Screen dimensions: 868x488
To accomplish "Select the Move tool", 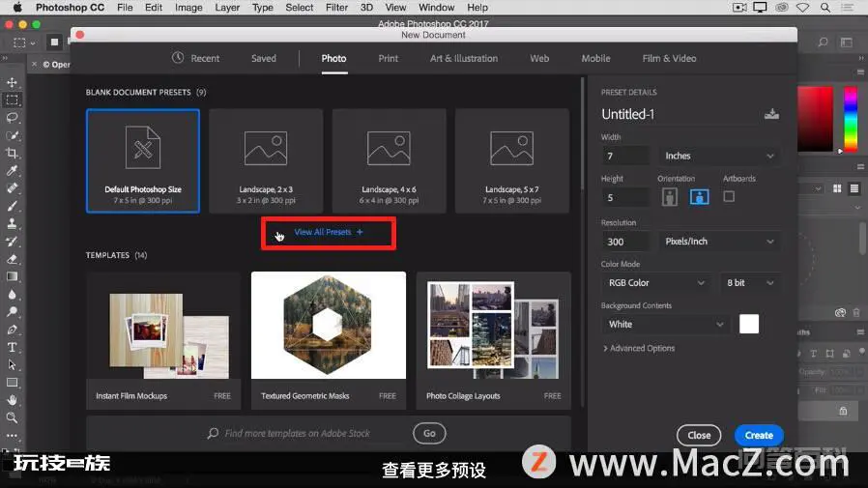I will pyautogui.click(x=12, y=82).
